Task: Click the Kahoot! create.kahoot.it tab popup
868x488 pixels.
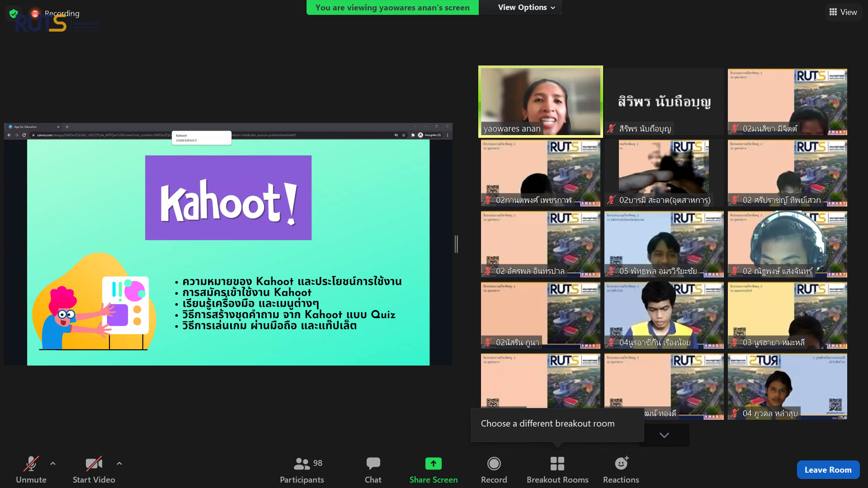Action: pyautogui.click(x=202, y=138)
